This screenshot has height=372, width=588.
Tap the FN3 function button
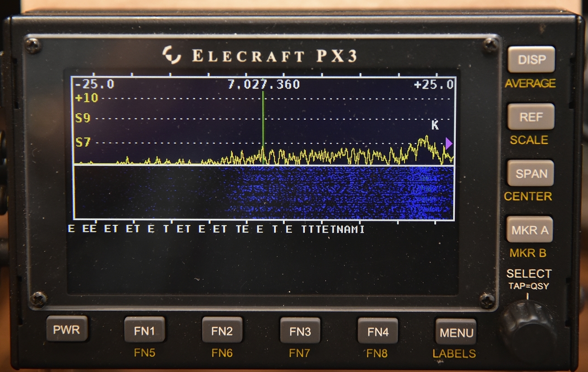click(x=300, y=331)
